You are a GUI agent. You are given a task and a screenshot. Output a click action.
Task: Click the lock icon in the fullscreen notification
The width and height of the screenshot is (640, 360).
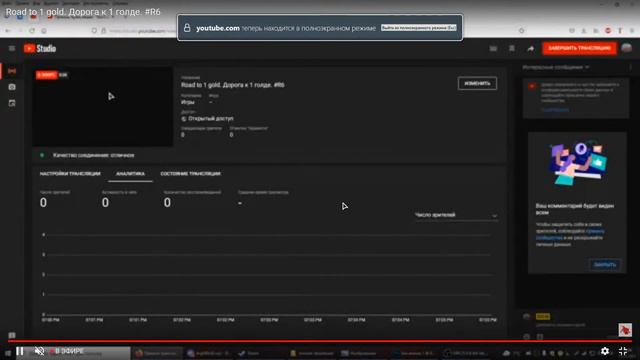pos(187,28)
